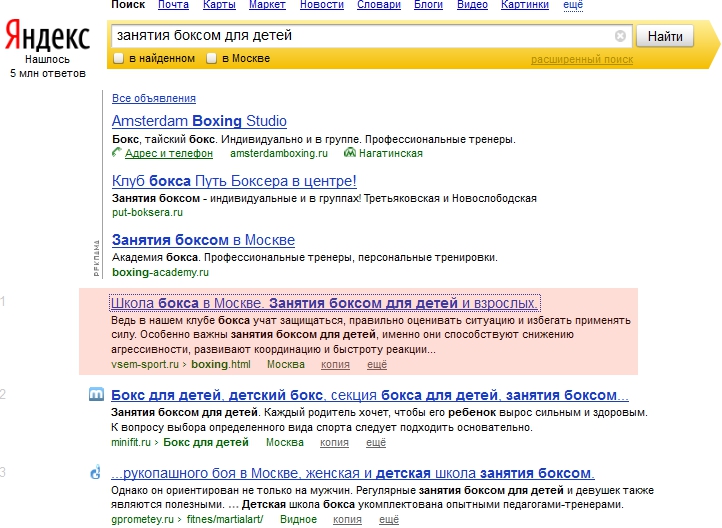
Task: Open the Почта tab
Action: (173, 5)
